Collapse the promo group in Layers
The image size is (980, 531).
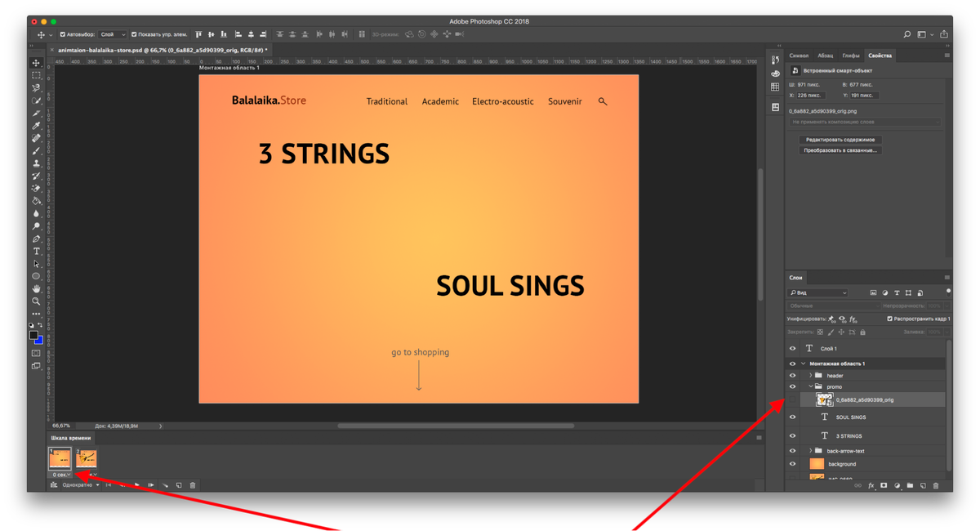(810, 386)
